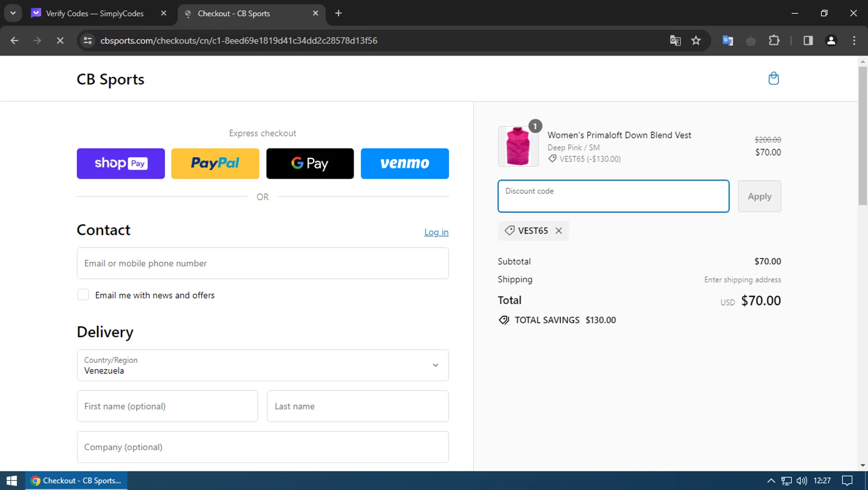Image resolution: width=868 pixels, height=490 pixels.
Task: Open the Chrome three-dot menu
Action: point(854,40)
